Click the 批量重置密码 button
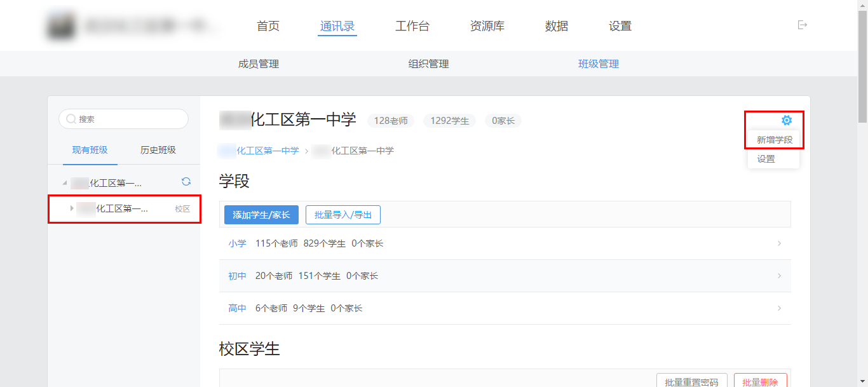 pyautogui.click(x=691, y=381)
